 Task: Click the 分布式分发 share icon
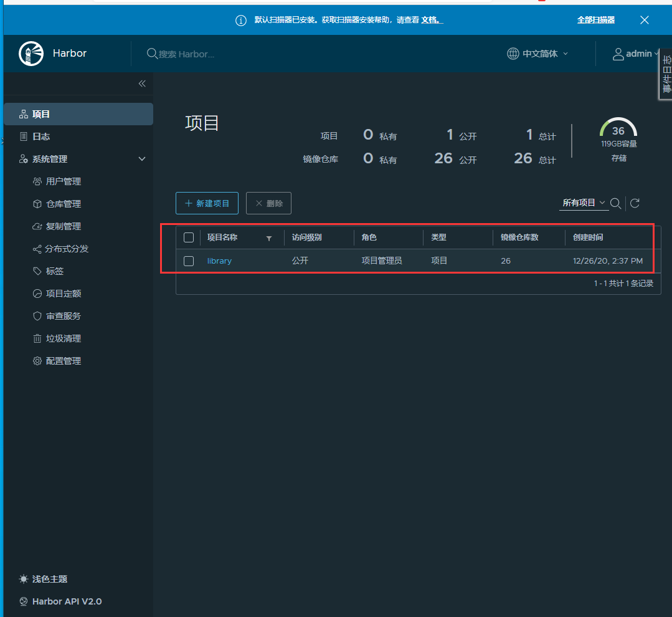37,249
